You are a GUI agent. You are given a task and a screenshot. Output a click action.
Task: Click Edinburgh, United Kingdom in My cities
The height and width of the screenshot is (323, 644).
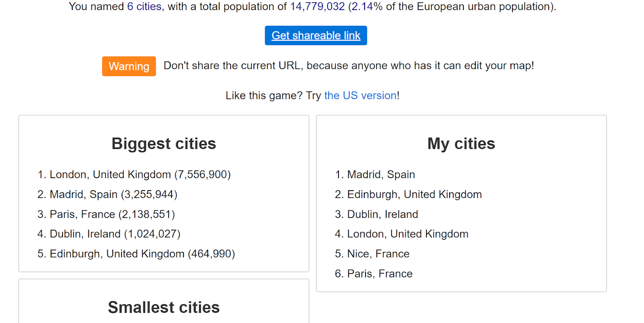click(x=414, y=194)
